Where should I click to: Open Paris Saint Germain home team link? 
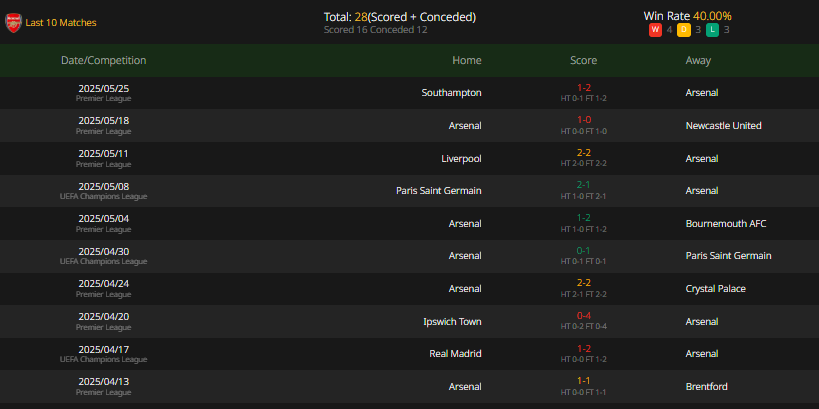coord(439,191)
